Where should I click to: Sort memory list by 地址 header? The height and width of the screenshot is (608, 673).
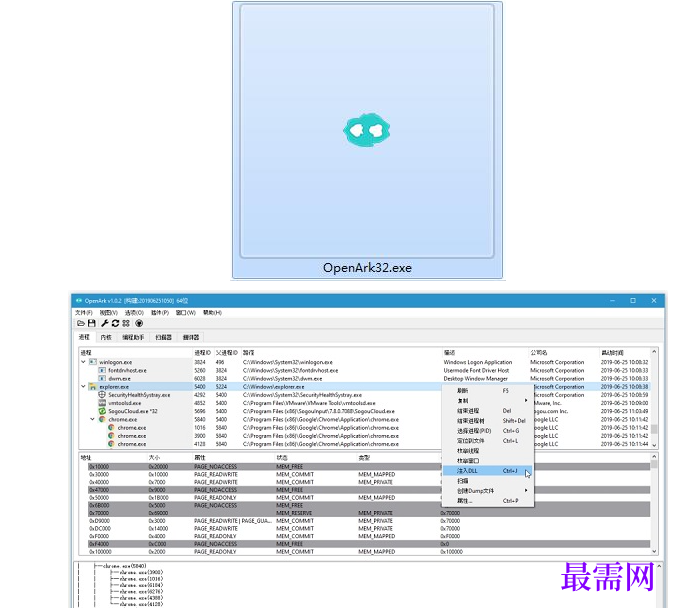[113, 458]
